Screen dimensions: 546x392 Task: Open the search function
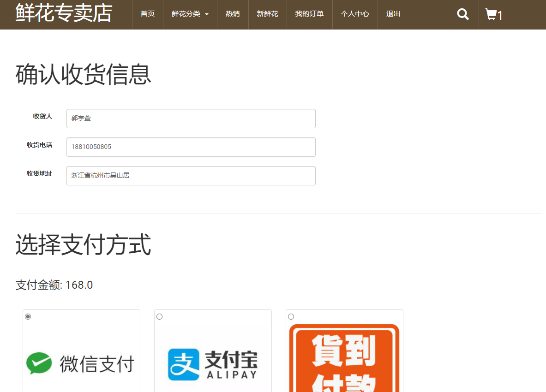(462, 14)
